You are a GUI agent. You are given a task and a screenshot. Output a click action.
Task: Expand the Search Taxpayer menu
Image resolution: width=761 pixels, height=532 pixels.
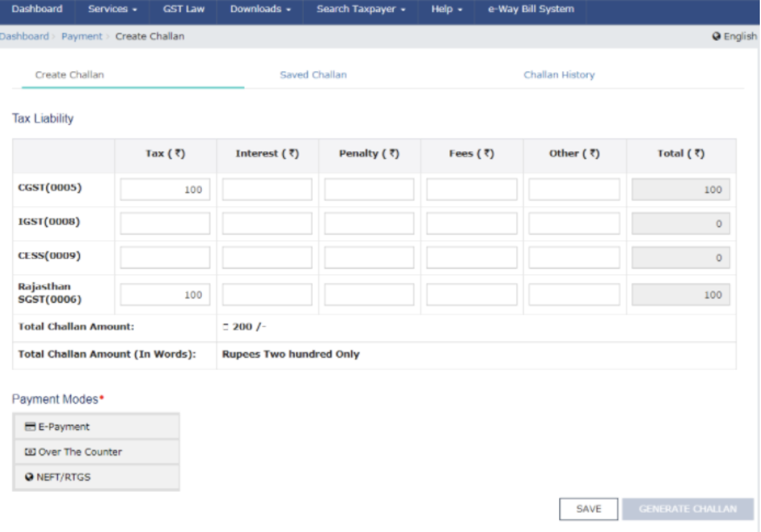pyautogui.click(x=360, y=9)
